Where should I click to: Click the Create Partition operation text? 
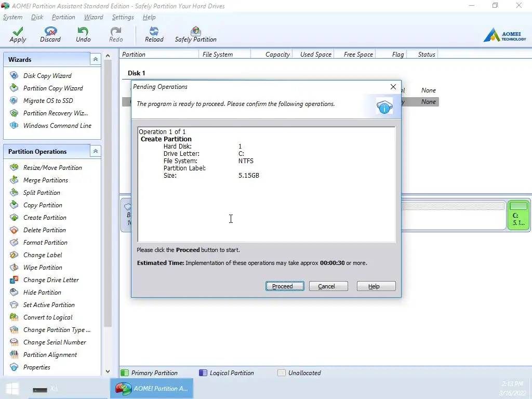pyautogui.click(x=166, y=139)
